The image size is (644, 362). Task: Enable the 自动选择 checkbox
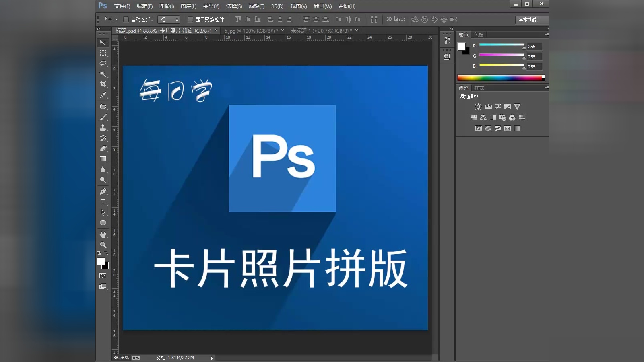pyautogui.click(x=126, y=19)
